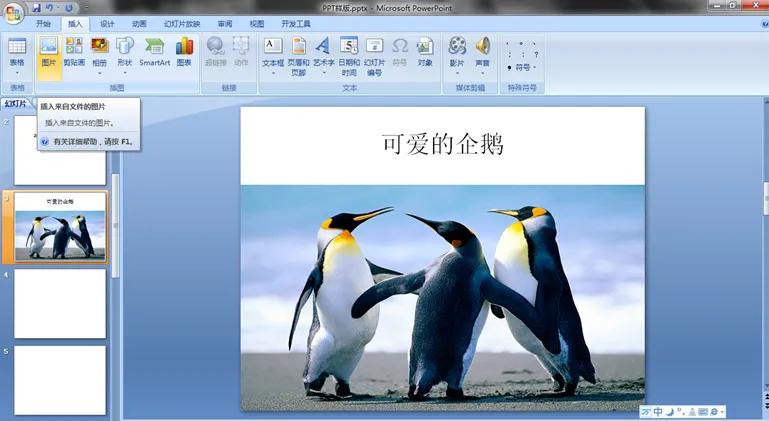Open the 开发工具 ribbon tab

coord(296,24)
